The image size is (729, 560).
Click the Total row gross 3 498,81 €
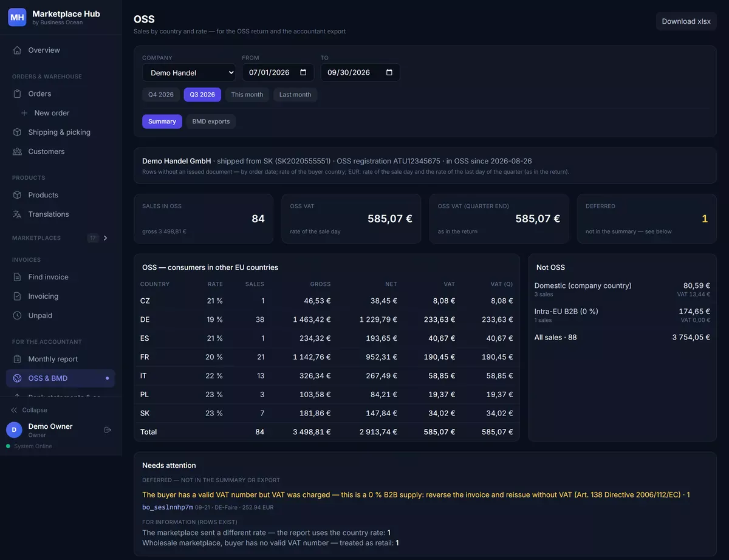pos(312,432)
